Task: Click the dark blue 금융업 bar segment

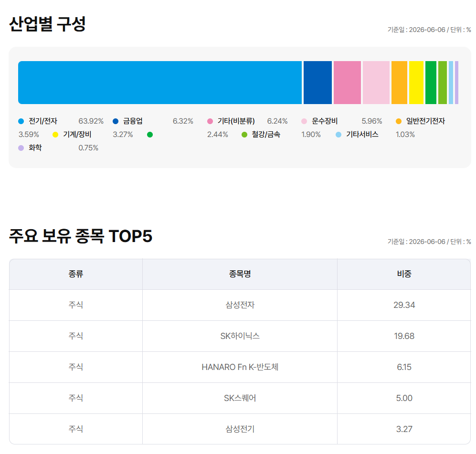Action: click(x=317, y=83)
